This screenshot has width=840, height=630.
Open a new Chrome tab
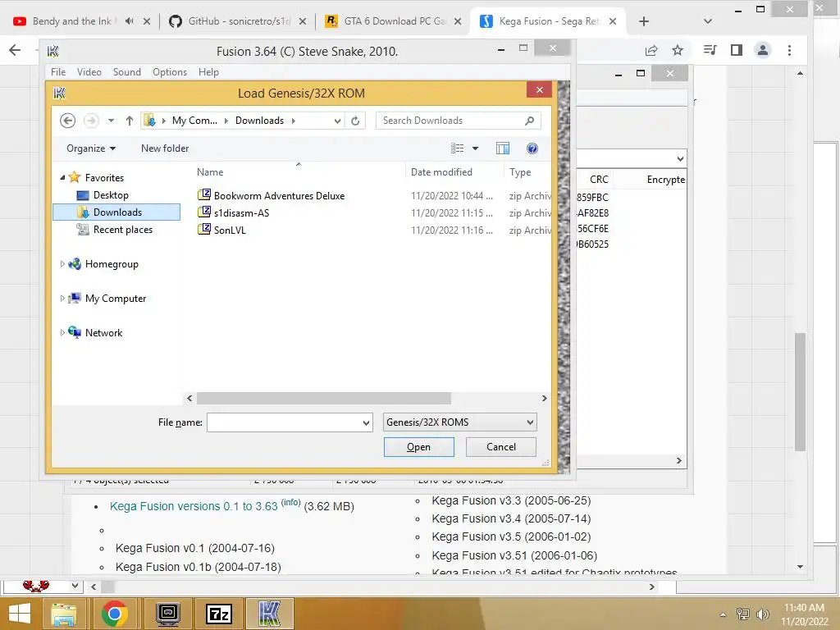click(x=644, y=21)
